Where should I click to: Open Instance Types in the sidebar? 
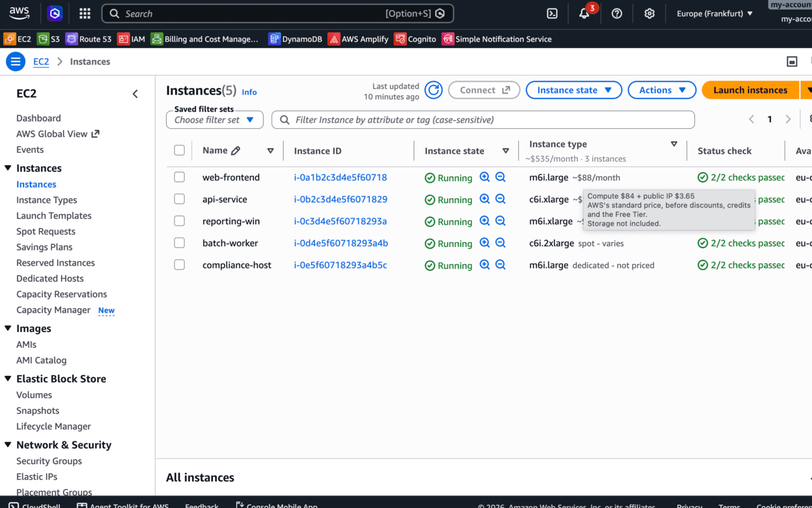47,200
